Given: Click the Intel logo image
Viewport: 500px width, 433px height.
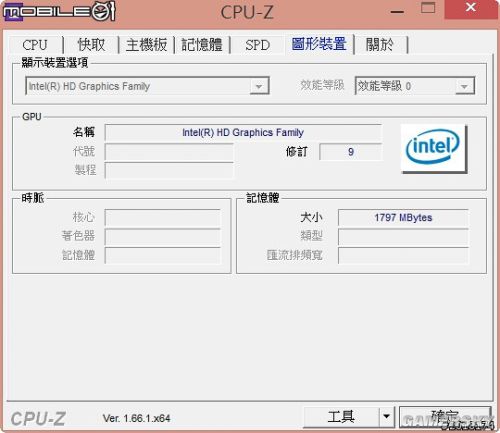Looking at the screenshot, I should (x=433, y=148).
